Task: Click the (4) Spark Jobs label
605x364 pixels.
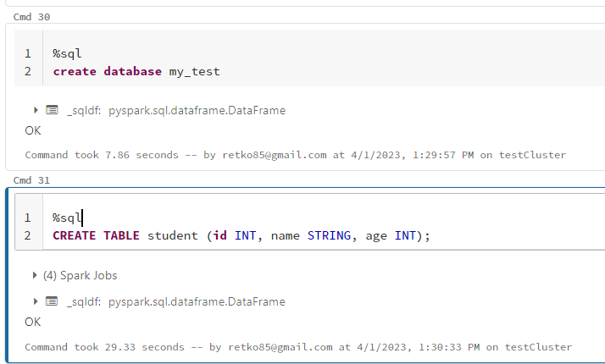Action: tap(80, 275)
